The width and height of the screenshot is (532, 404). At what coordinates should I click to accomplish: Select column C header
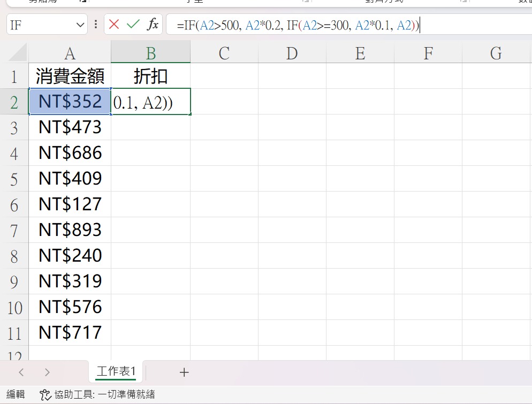[224, 53]
